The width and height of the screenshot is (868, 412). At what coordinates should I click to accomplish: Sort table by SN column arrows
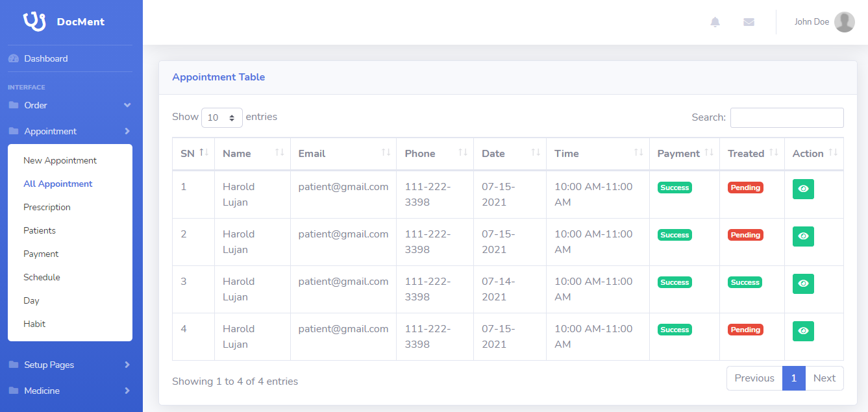tap(203, 153)
